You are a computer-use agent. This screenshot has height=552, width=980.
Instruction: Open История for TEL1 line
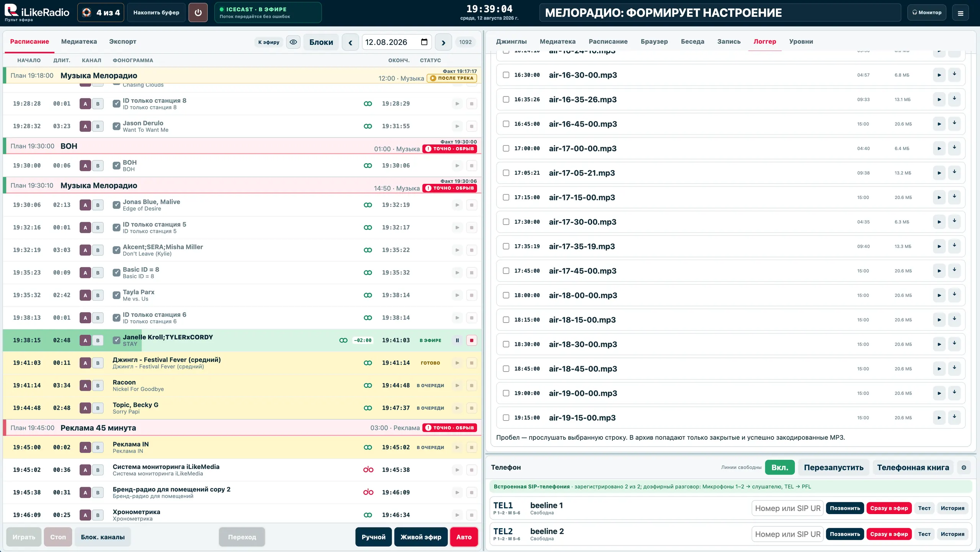952,508
